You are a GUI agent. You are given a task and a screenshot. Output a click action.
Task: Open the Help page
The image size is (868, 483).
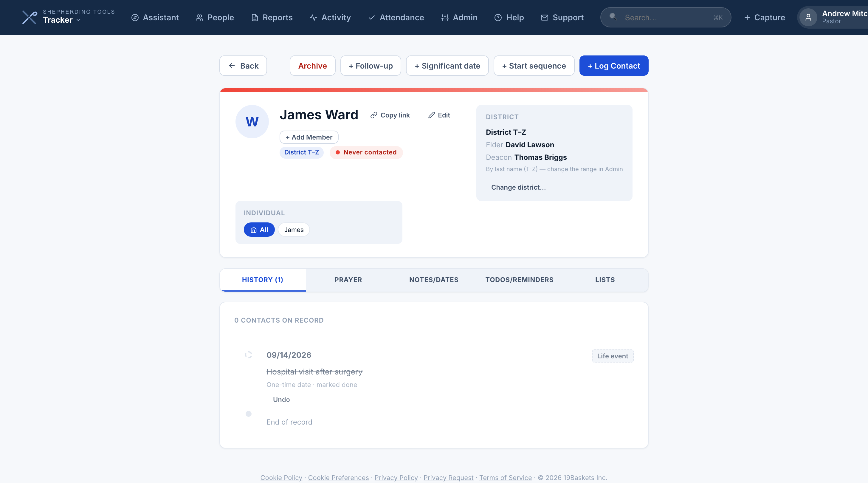coord(509,18)
